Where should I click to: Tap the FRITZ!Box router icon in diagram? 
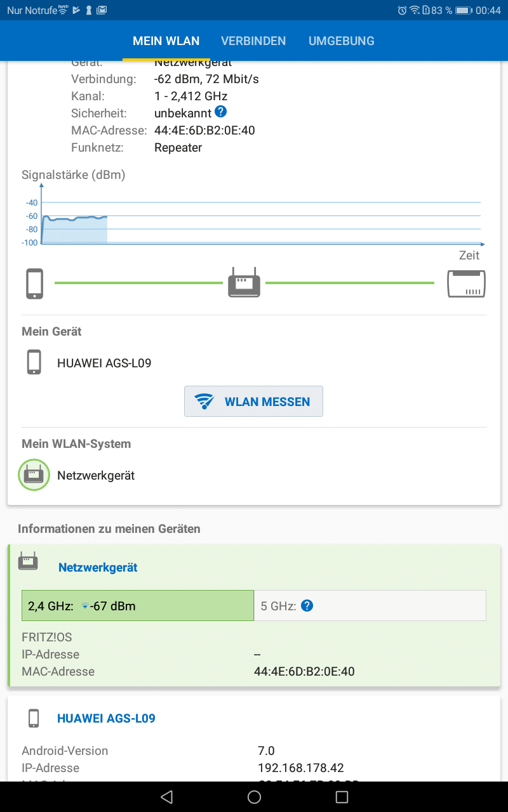[466, 284]
